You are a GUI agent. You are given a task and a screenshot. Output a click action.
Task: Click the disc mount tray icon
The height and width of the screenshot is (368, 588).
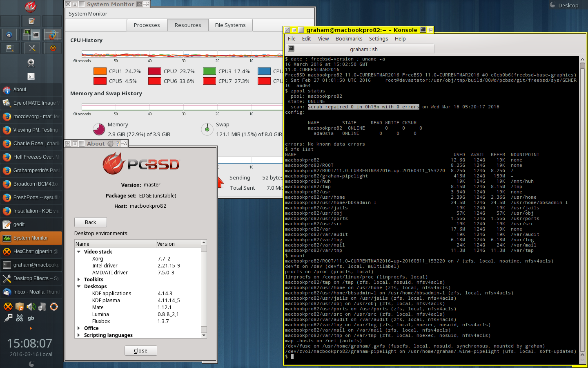point(42,307)
